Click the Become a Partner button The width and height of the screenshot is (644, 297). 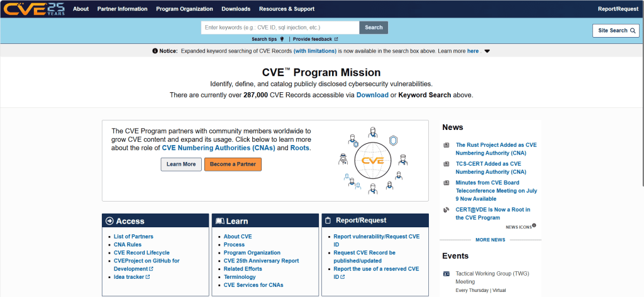[233, 164]
